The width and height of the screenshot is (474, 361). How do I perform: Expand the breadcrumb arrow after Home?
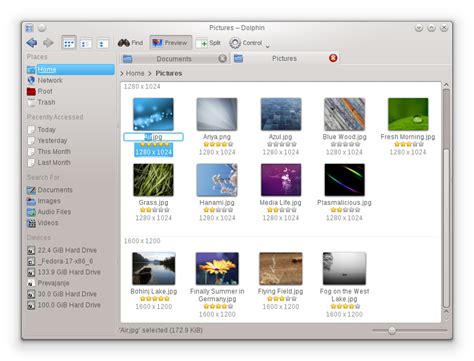150,73
